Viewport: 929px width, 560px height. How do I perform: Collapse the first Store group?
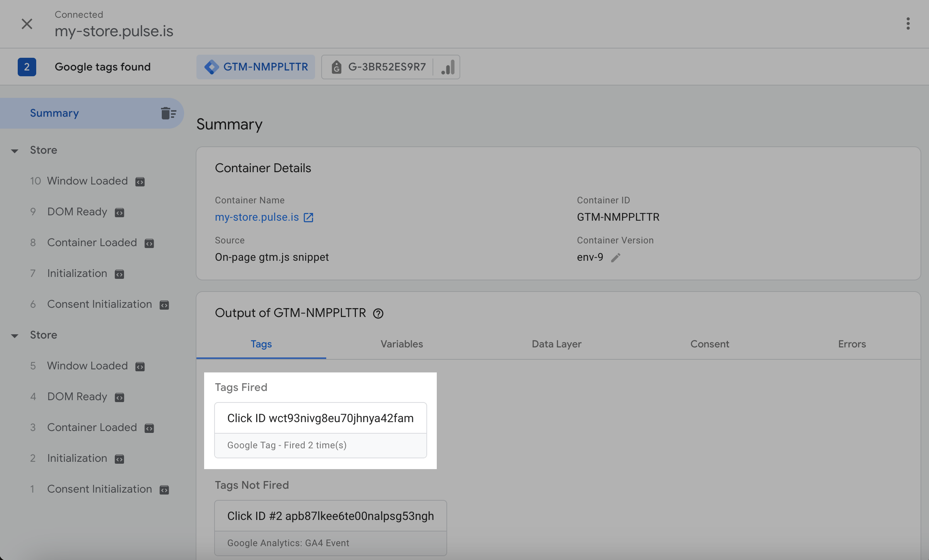pos(15,151)
